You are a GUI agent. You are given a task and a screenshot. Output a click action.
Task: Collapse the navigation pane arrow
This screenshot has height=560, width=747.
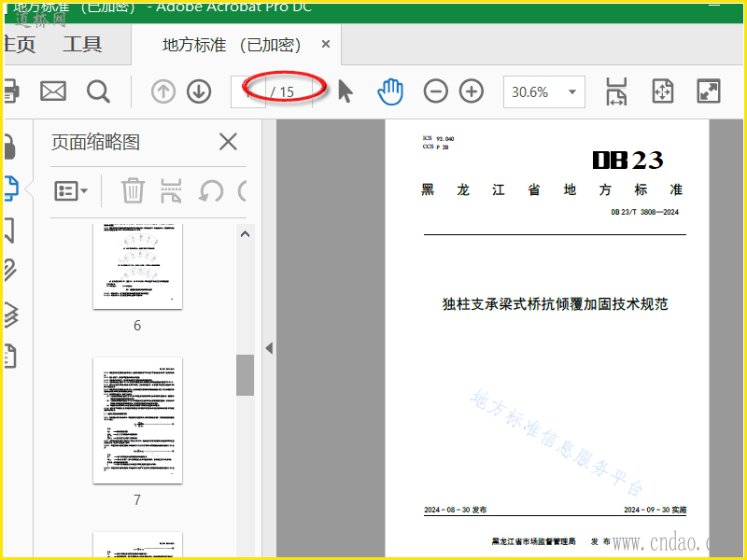pos(269,348)
